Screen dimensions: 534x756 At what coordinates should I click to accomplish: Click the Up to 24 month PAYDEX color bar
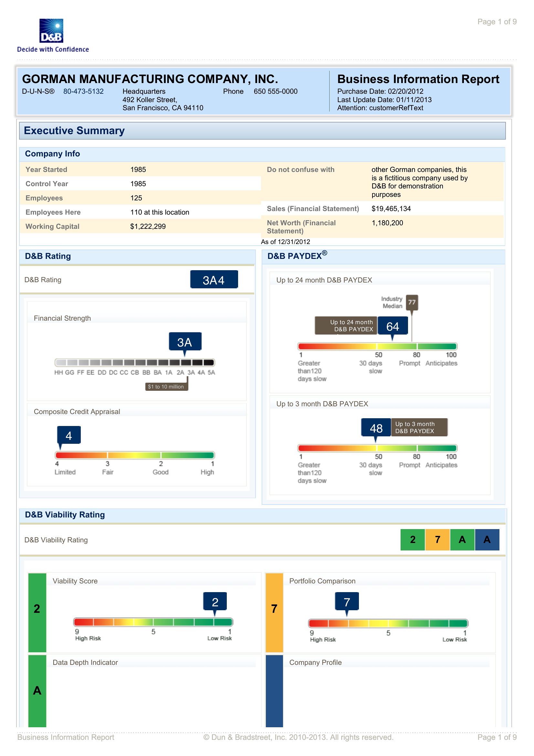[x=377, y=346]
